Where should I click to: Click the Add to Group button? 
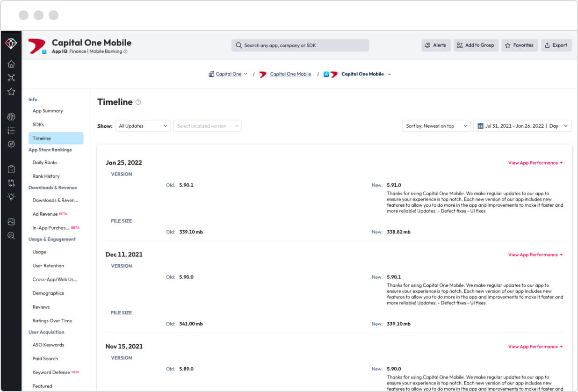(x=476, y=45)
